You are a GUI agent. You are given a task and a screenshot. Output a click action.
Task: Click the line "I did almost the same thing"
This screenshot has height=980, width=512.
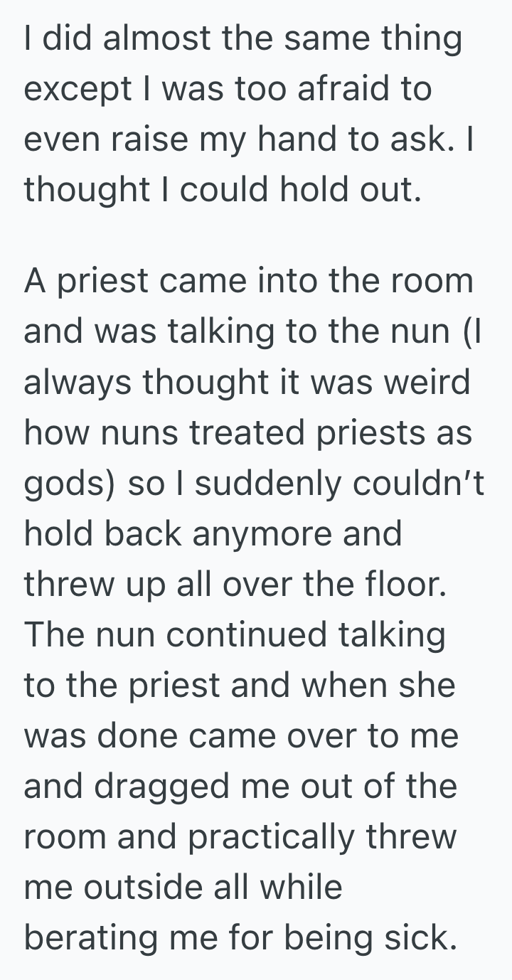tap(242, 40)
